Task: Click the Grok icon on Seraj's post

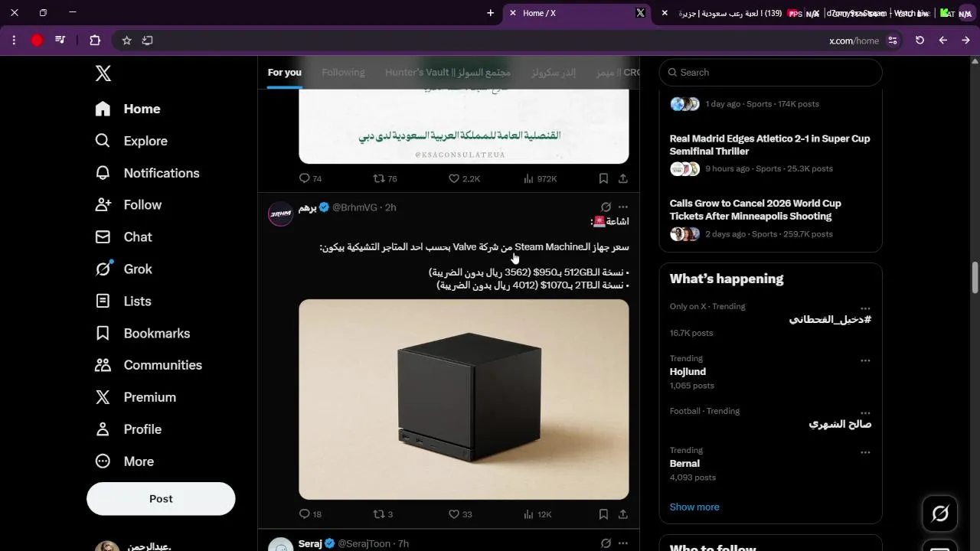Action: click(x=606, y=543)
